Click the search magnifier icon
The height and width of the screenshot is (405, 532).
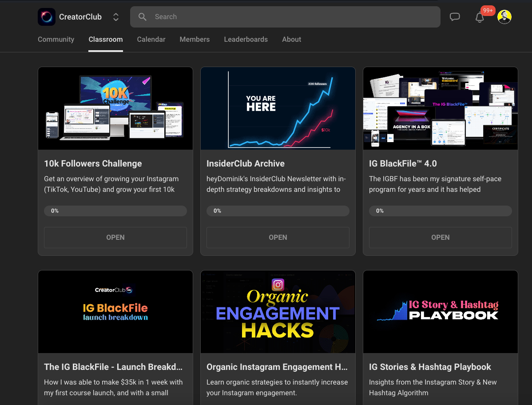tap(143, 17)
